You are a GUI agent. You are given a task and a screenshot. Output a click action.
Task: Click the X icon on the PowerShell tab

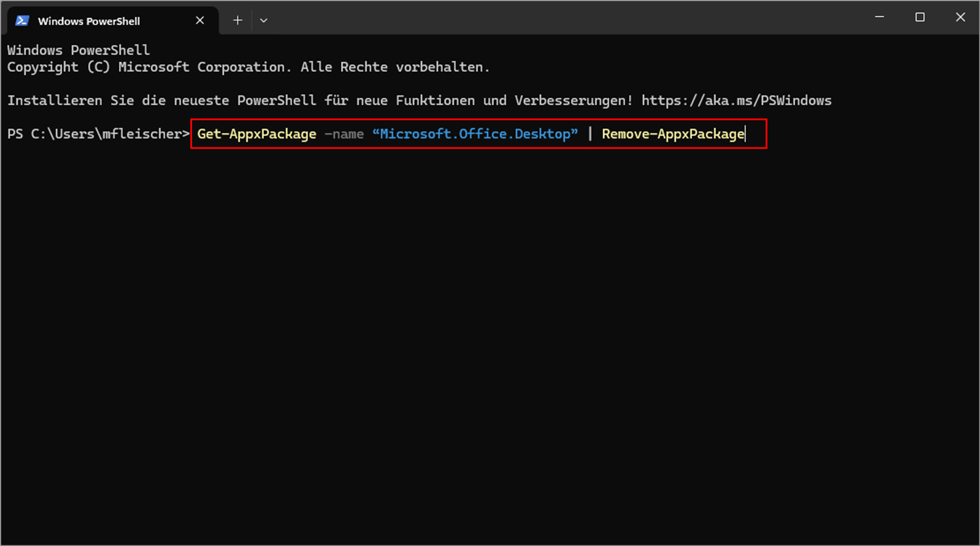click(200, 20)
